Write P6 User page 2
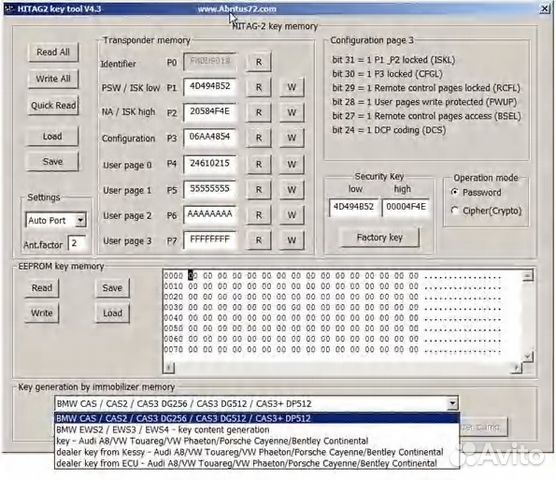 pyautogui.click(x=291, y=215)
